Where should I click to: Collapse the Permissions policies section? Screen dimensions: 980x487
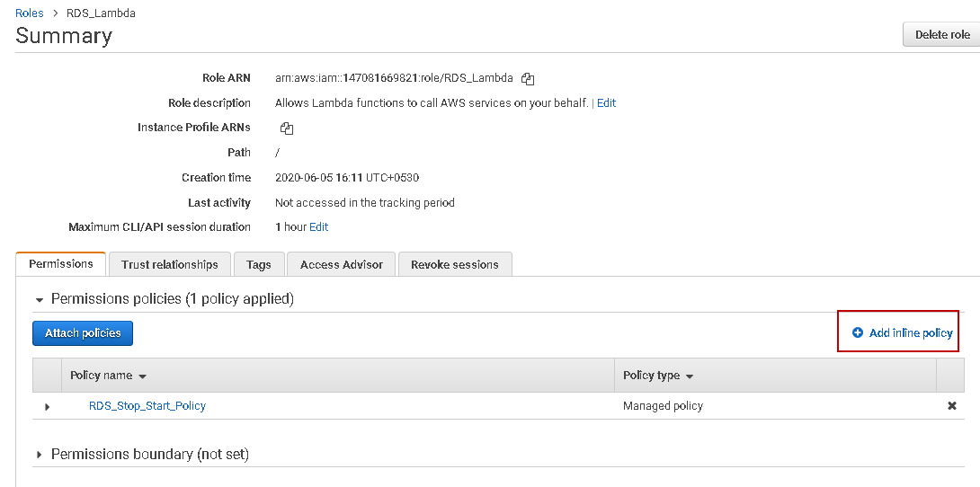(39, 299)
